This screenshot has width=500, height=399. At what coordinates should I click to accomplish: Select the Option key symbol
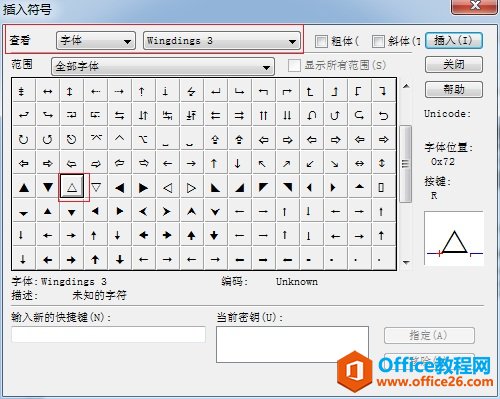(144, 139)
